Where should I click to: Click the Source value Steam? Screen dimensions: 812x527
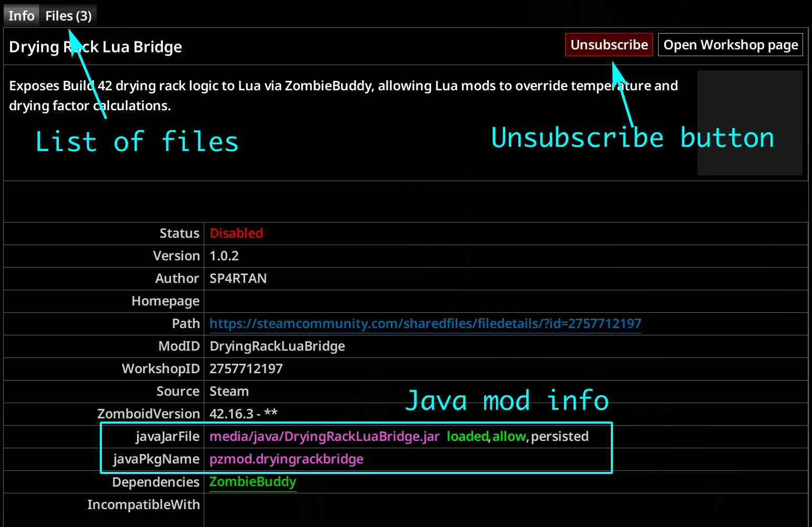click(229, 392)
